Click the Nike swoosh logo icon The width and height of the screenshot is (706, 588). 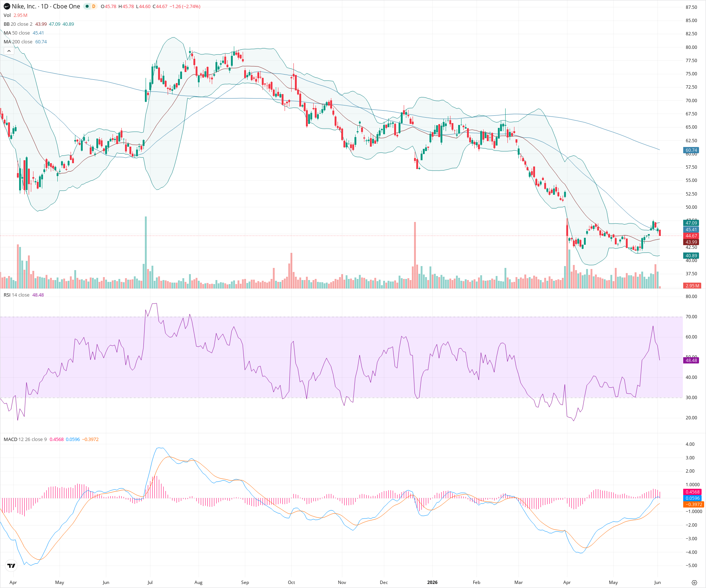(x=7, y=6)
